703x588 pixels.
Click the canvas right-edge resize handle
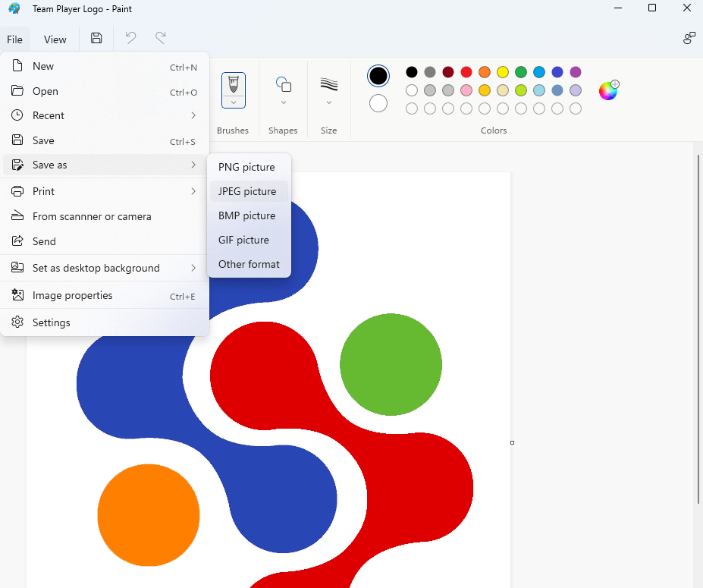coord(512,442)
